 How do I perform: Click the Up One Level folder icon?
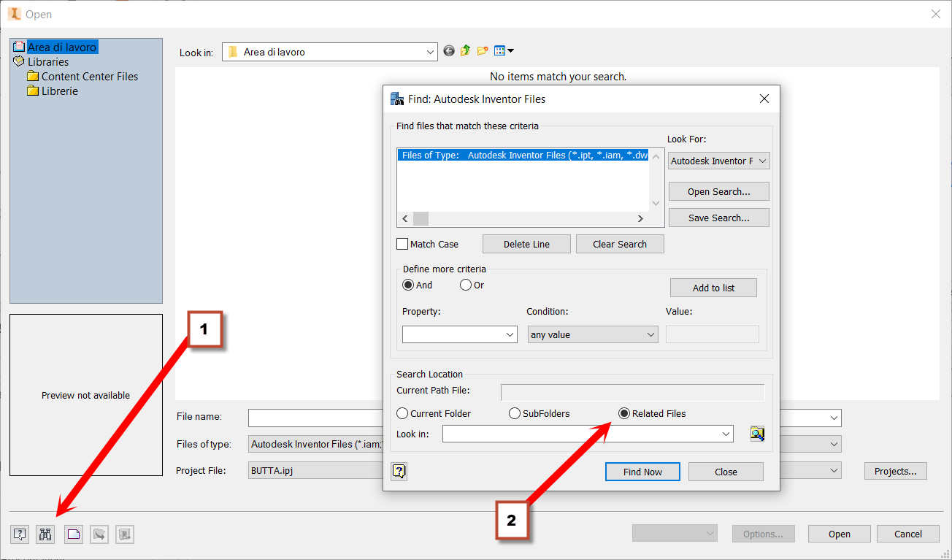coord(465,50)
